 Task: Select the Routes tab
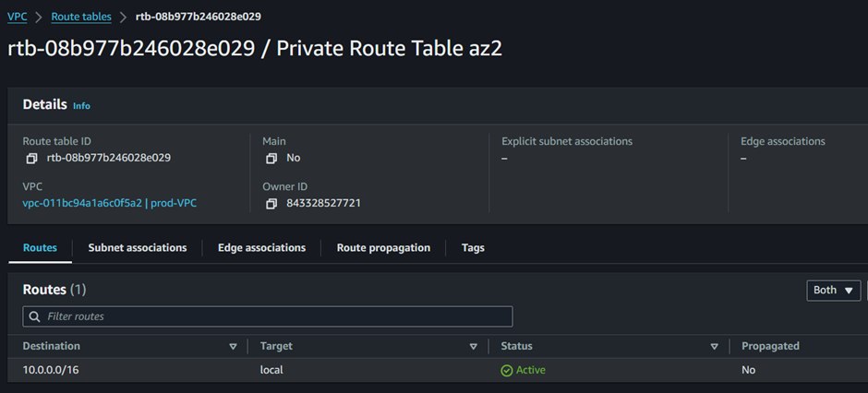[40, 247]
